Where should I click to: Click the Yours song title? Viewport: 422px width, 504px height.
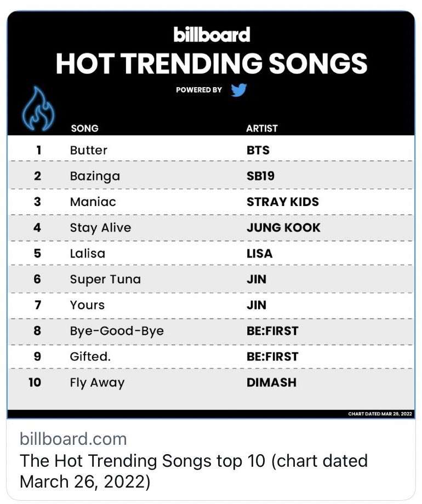click(x=87, y=305)
